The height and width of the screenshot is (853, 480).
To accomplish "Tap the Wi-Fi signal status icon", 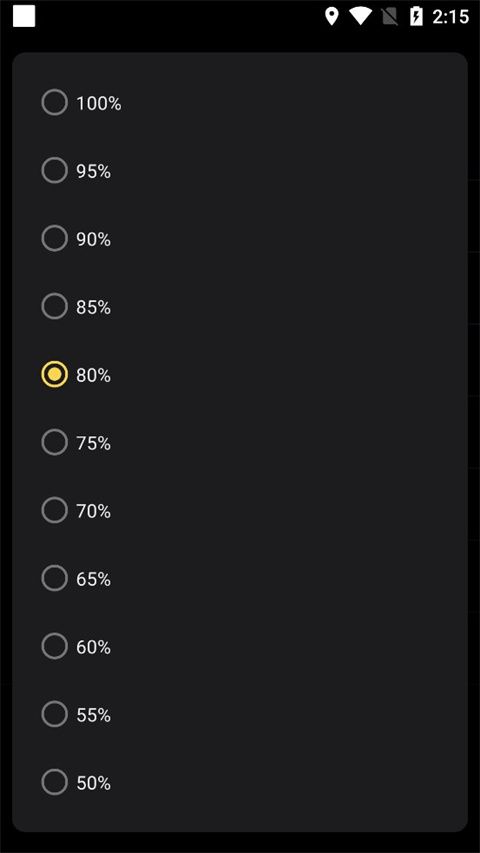I will 360,16.
